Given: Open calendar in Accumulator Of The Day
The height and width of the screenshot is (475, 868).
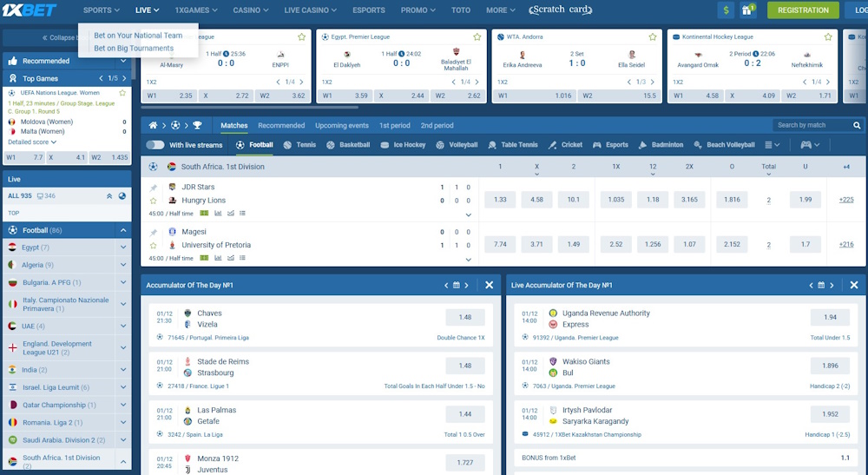Looking at the screenshot, I should 457,285.
